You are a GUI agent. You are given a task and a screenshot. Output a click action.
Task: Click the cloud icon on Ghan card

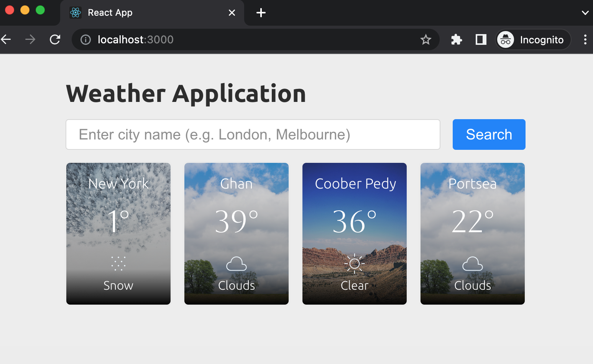tap(237, 264)
